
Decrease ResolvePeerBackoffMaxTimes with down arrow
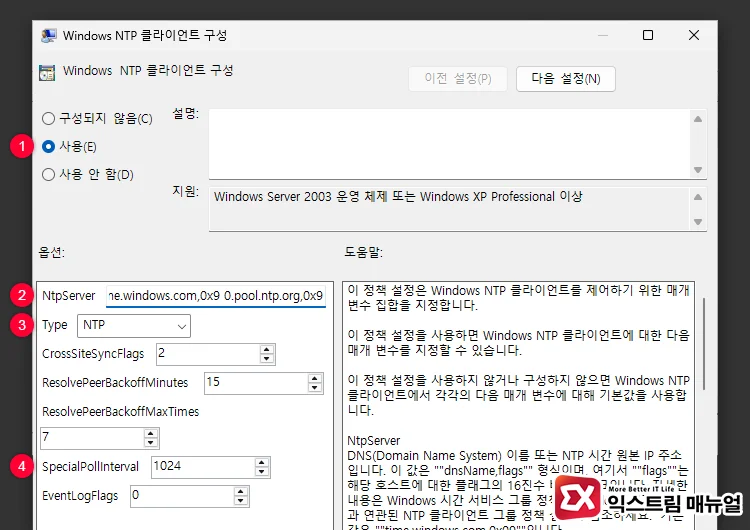point(151,443)
